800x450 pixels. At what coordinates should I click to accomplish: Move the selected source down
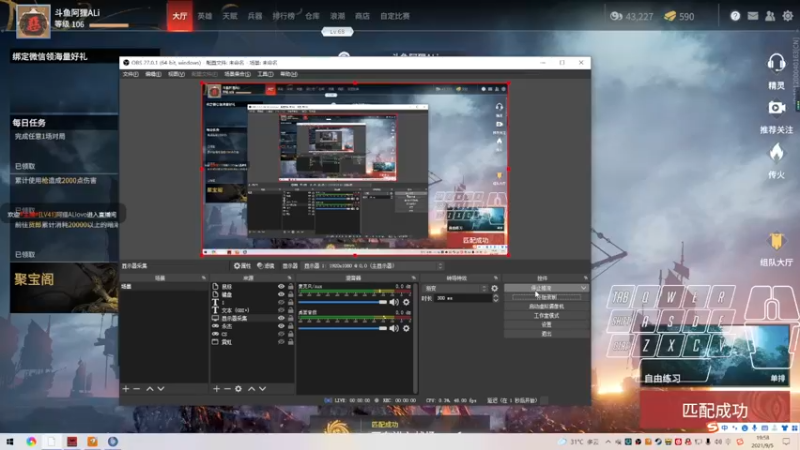point(262,389)
